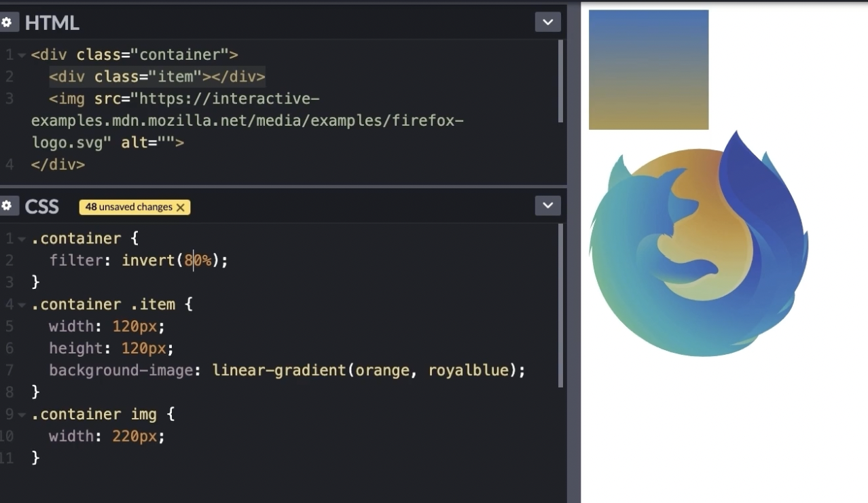Expand the CSS panel dropdown menu
This screenshot has width=868, height=503.
pyautogui.click(x=547, y=206)
